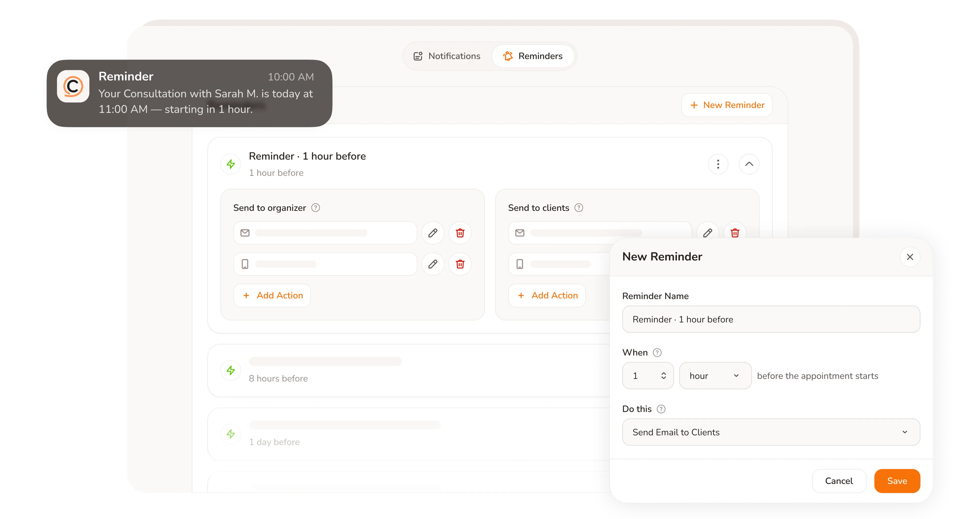The image size is (980, 519).
Task: Click the organizer email action field
Action: (x=325, y=233)
